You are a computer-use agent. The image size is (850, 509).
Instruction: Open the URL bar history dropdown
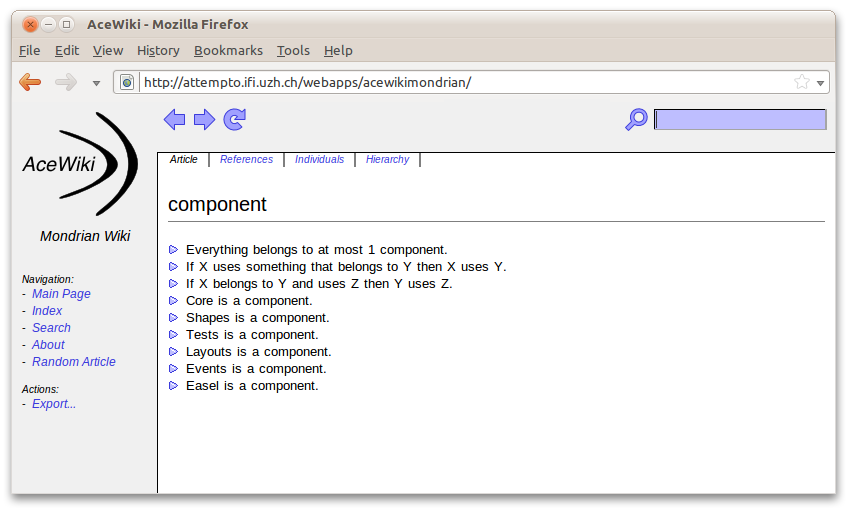tap(821, 82)
